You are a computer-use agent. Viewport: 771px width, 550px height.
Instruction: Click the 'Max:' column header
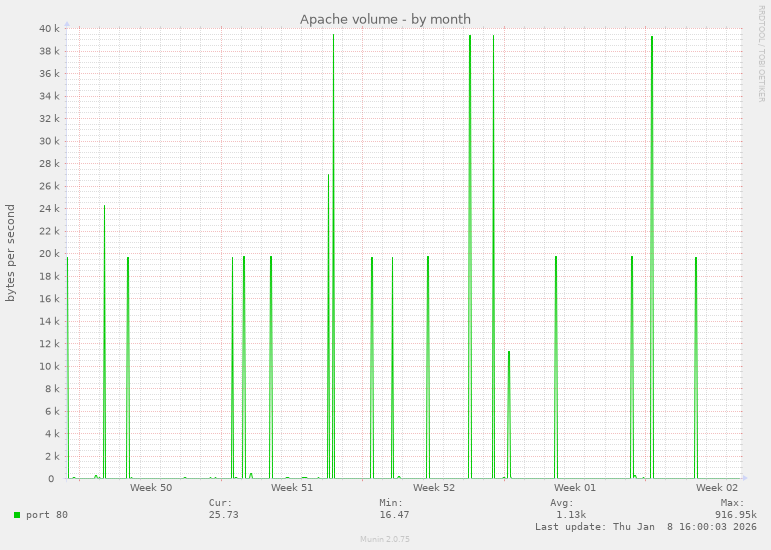point(733,503)
